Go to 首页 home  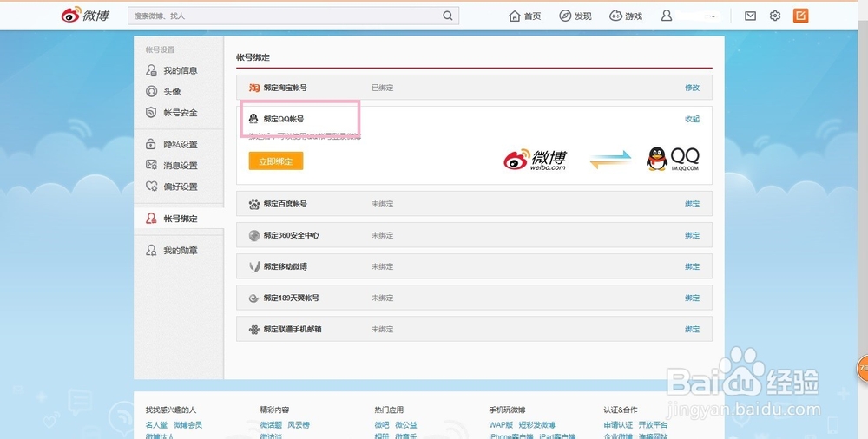pyautogui.click(x=525, y=16)
